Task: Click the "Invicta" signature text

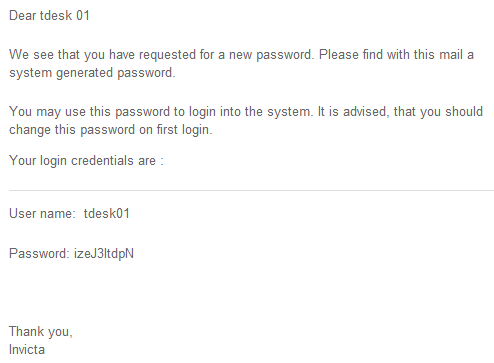Action: tap(27, 350)
